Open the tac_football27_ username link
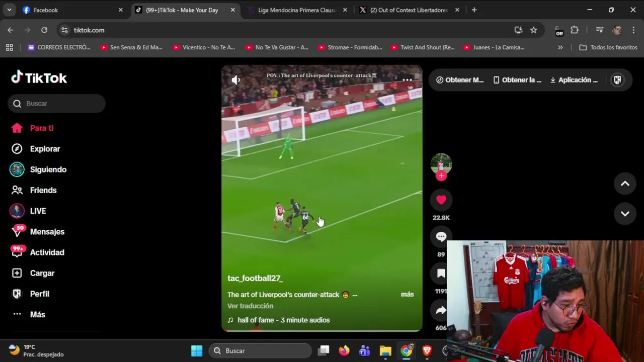Screen dimensions: 644x362 255,278
